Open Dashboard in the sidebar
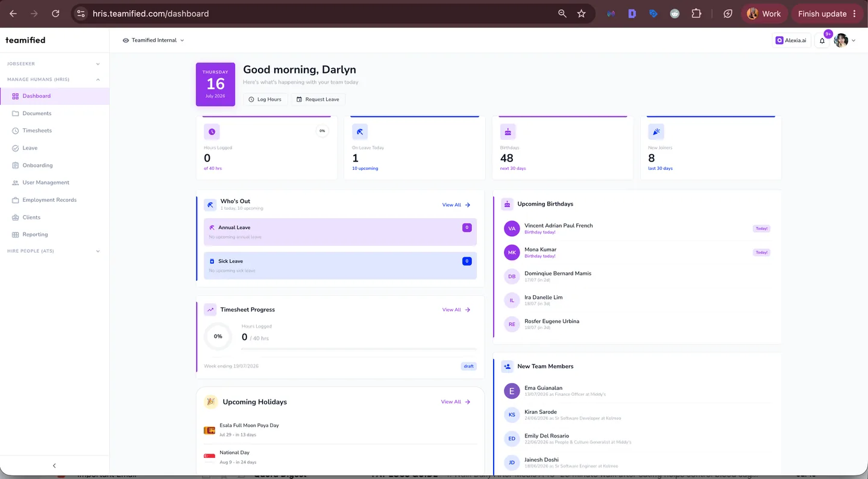This screenshot has width=868, height=479. pos(55,96)
